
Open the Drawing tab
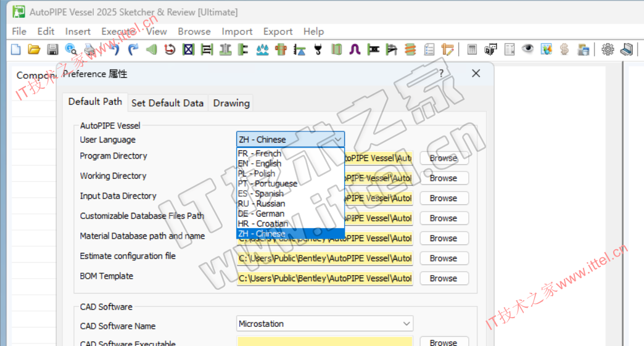point(231,103)
